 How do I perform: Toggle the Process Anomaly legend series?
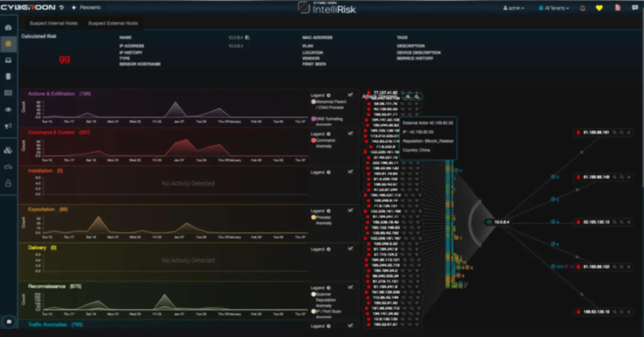(x=322, y=220)
